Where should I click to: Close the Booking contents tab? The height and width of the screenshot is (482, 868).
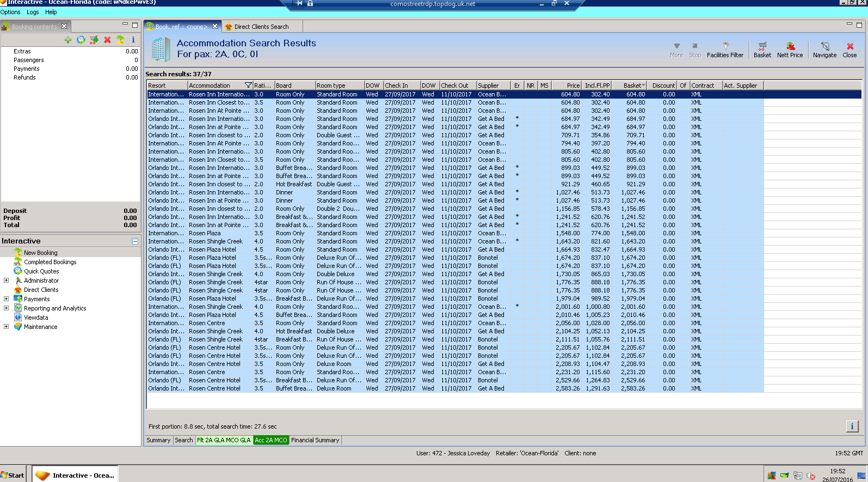click(64, 26)
